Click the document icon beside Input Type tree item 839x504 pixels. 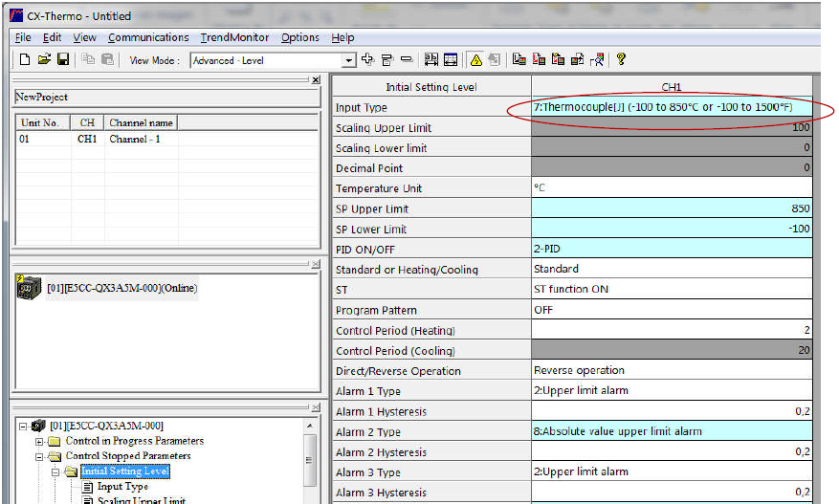[88, 487]
